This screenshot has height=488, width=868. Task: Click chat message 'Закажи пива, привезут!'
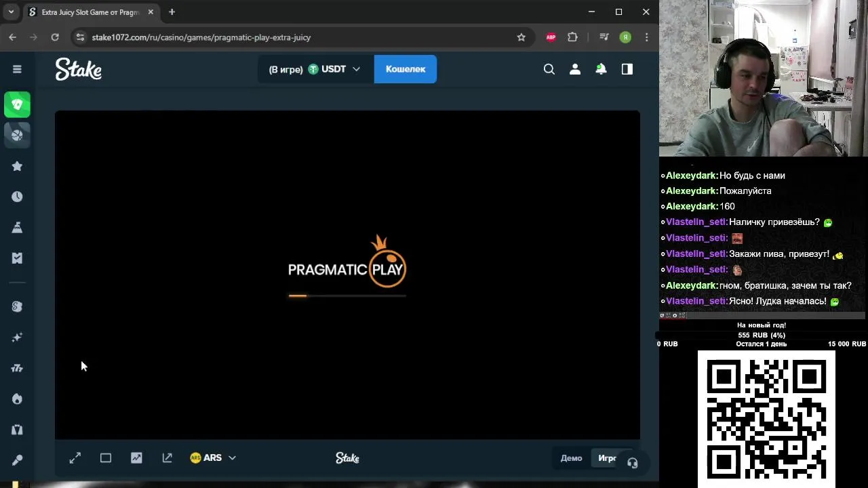click(779, 254)
